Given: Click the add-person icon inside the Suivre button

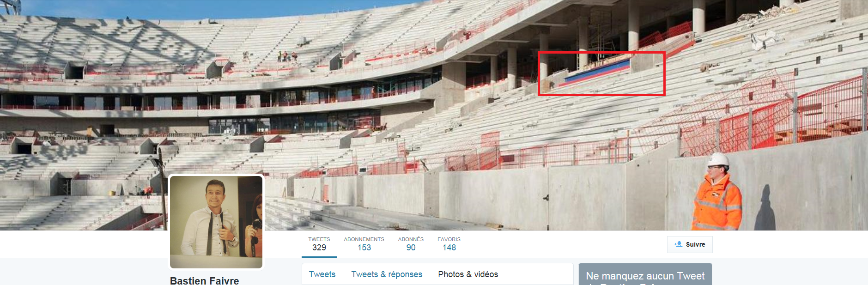Looking at the screenshot, I should click(x=678, y=244).
